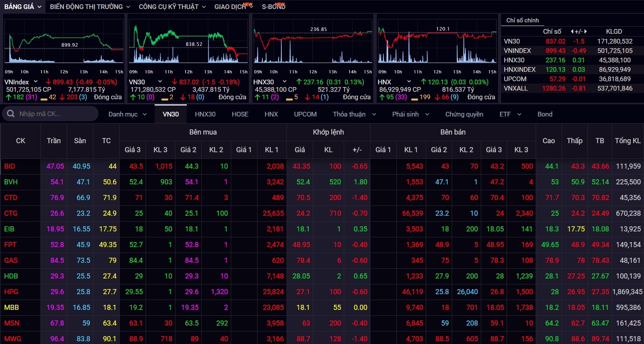Click the S-Bond menu link
Image resolution: width=644 pixels, height=344 pixels.
(x=273, y=7)
